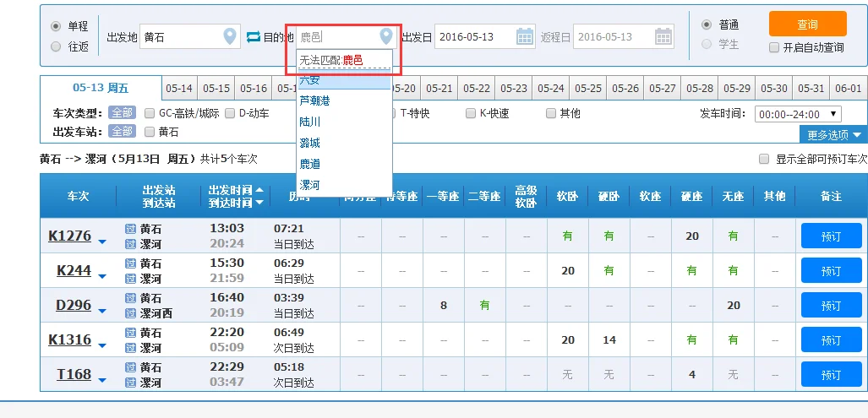Click 预订 button for train T168

coord(831,375)
